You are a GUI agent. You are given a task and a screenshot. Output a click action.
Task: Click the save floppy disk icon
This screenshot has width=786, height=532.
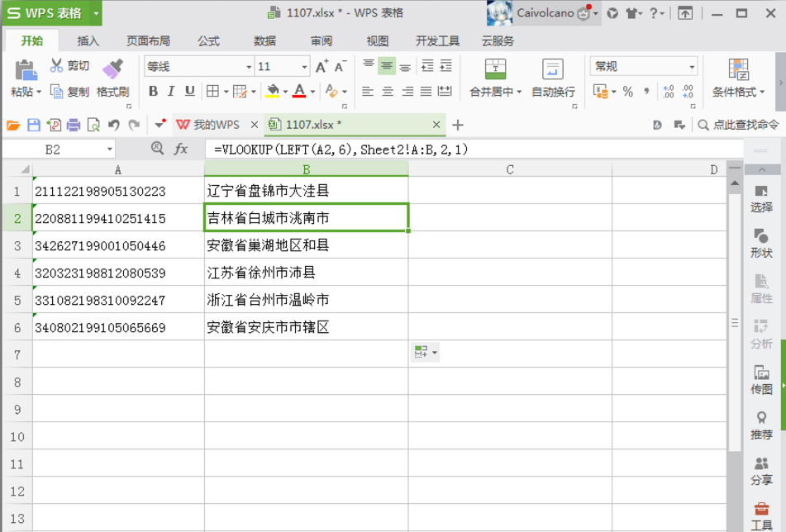click(34, 125)
